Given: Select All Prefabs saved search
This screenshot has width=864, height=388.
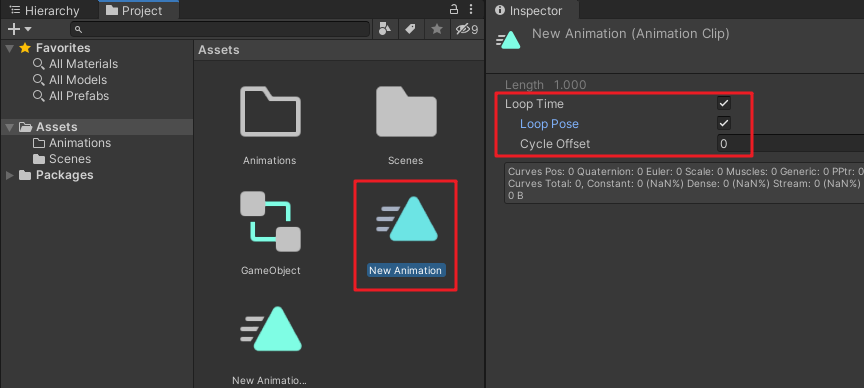Looking at the screenshot, I should pos(71,96).
